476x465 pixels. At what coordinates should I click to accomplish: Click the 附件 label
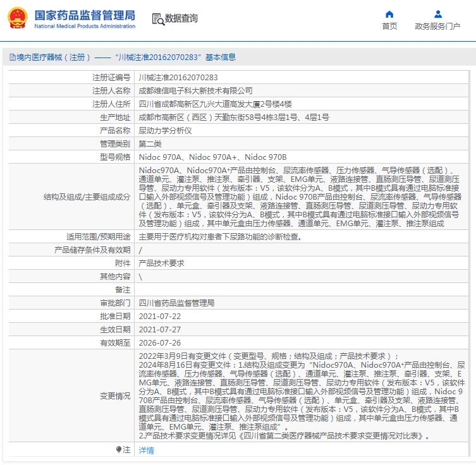(123, 263)
